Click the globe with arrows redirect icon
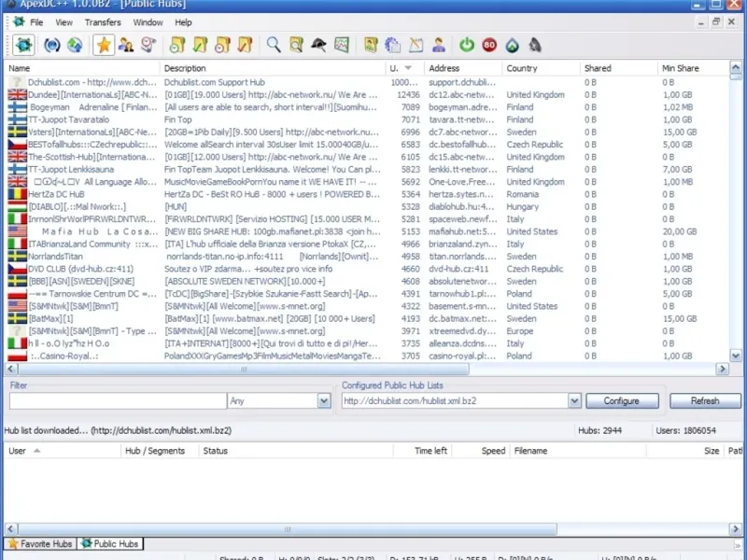This screenshot has width=747, height=560. pos(75,45)
